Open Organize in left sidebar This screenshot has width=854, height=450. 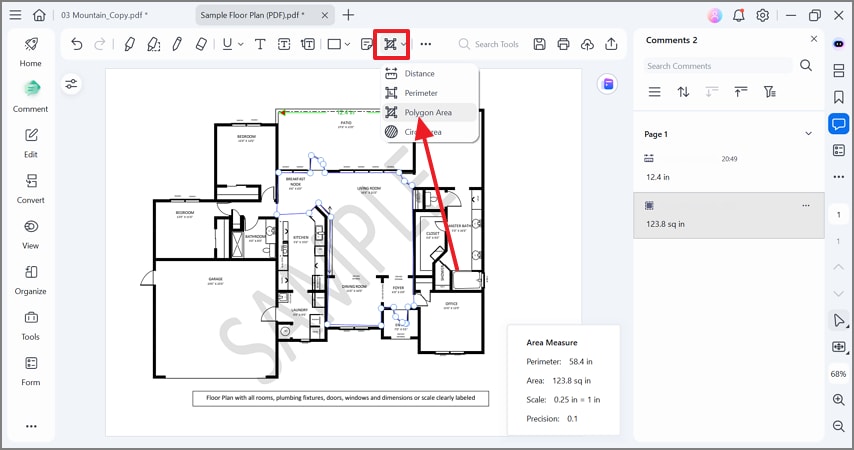point(30,279)
